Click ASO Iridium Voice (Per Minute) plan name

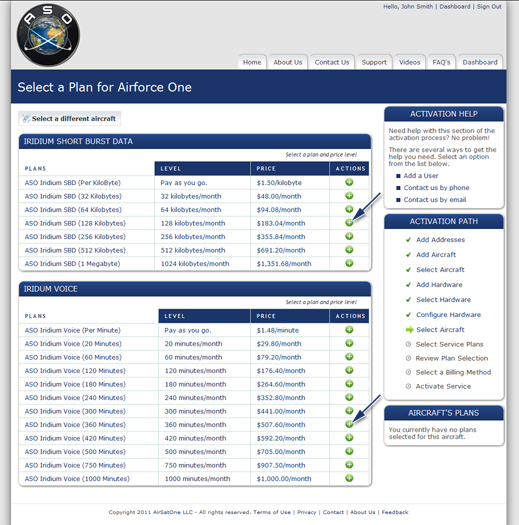[72, 330]
